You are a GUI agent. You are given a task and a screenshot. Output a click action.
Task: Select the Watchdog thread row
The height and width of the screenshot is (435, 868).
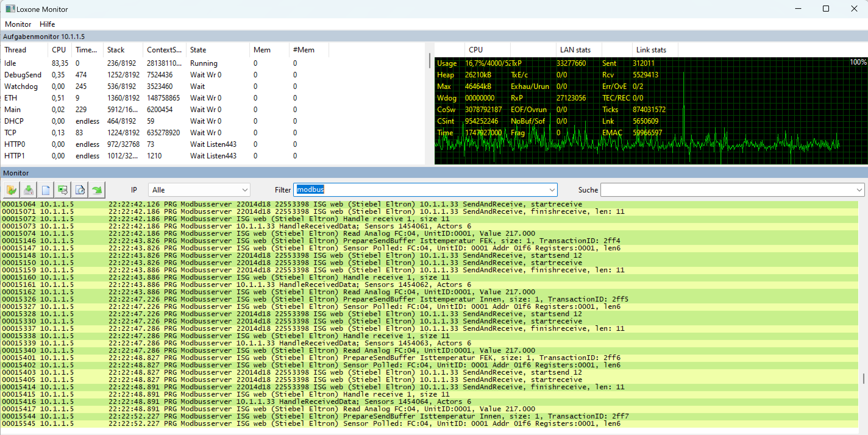tap(21, 87)
